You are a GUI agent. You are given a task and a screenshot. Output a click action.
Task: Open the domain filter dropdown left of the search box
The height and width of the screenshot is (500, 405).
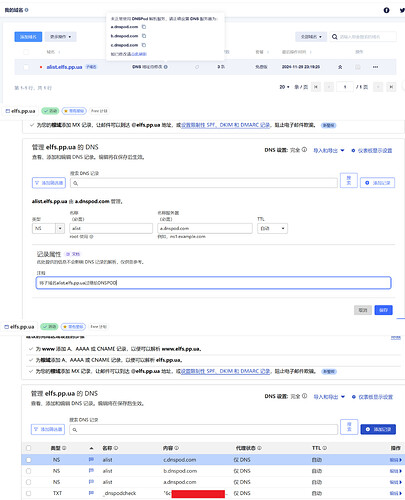pyautogui.click(x=311, y=37)
